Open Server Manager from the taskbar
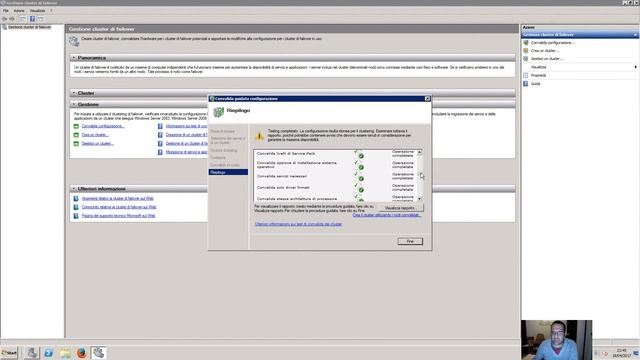This screenshot has height=360, width=640. pyautogui.click(x=31, y=353)
